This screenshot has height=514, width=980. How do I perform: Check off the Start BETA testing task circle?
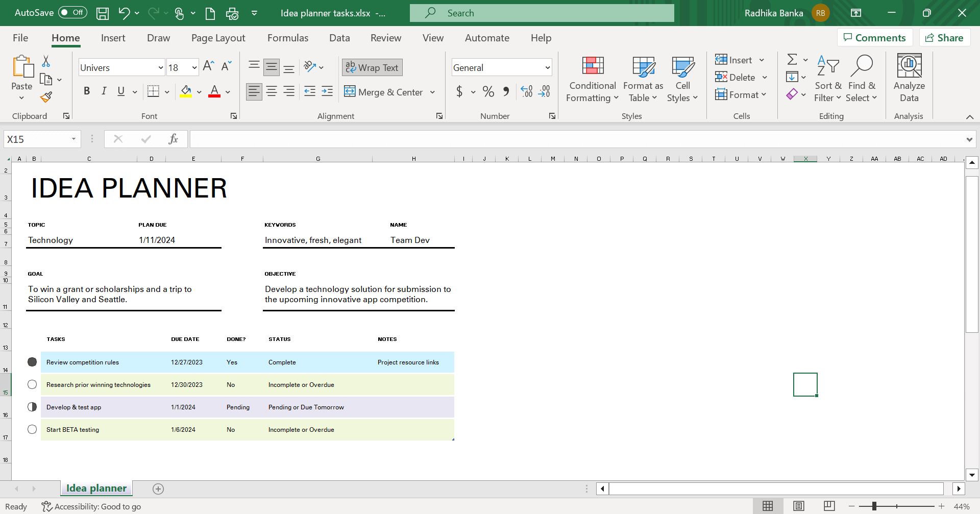32,429
